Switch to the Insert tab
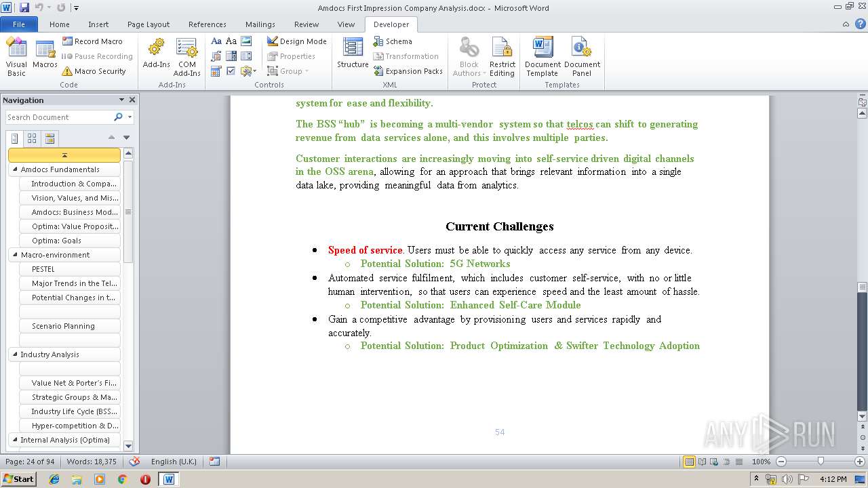 (x=98, y=24)
